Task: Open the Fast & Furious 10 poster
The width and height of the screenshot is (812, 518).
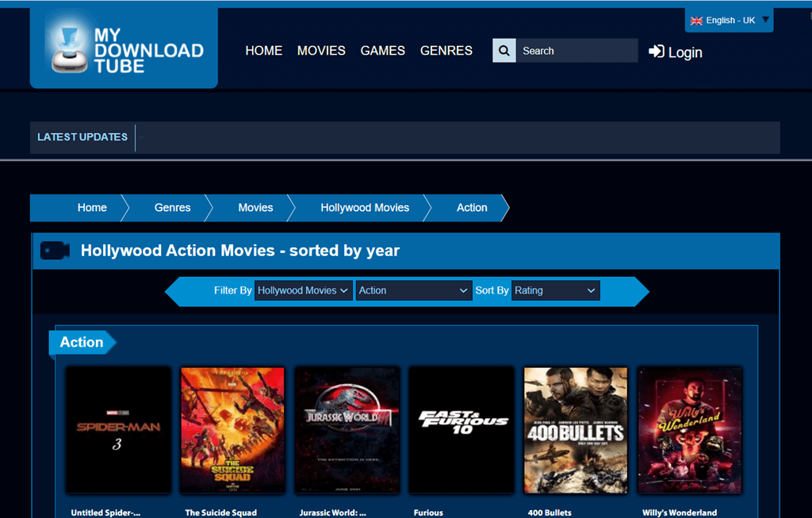Action: (x=462, y=431)
